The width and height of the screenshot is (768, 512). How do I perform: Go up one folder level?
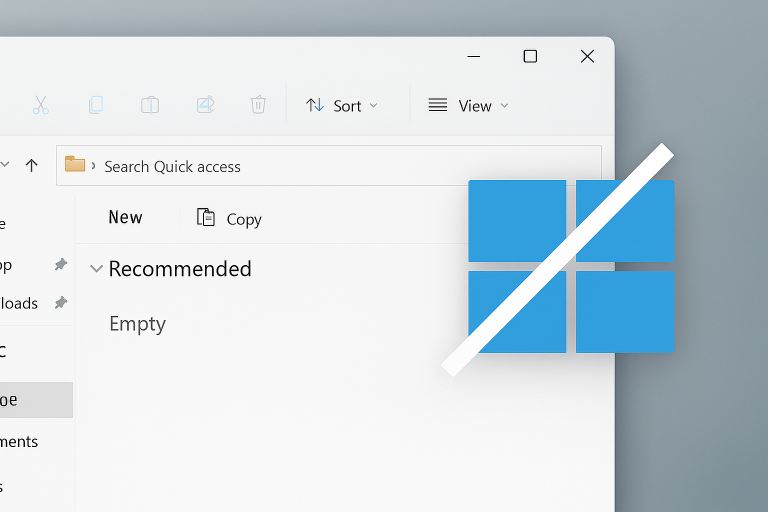point(31,166)
